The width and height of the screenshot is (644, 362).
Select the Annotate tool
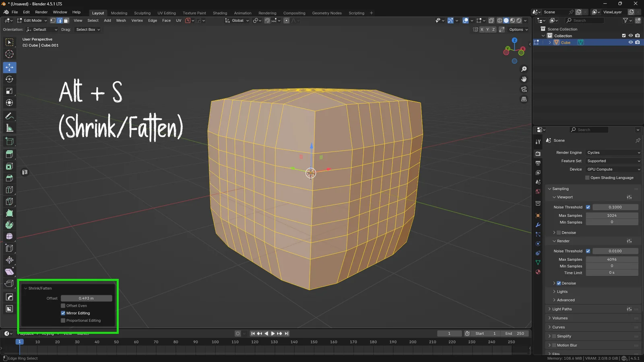tap(9, 117)
